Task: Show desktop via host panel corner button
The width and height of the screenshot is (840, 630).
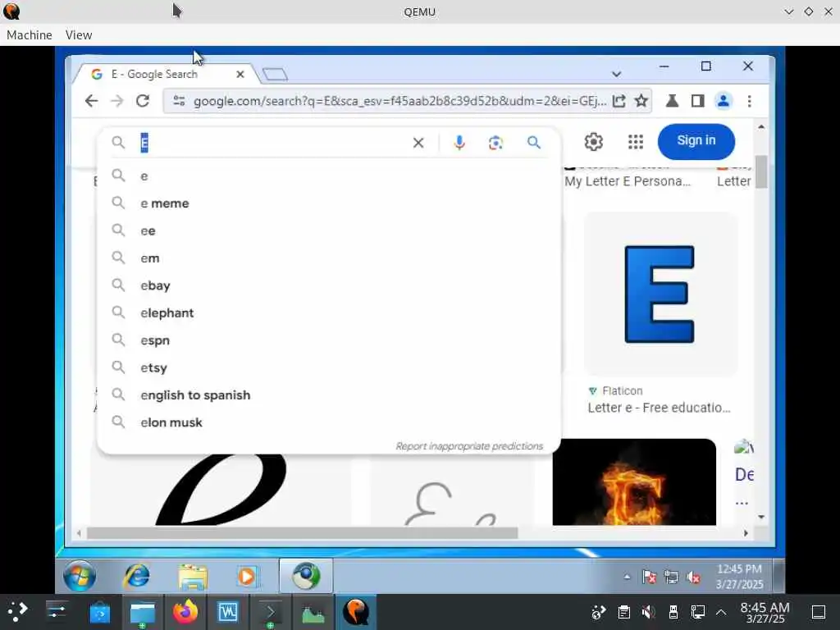Action: pos(819,612)
